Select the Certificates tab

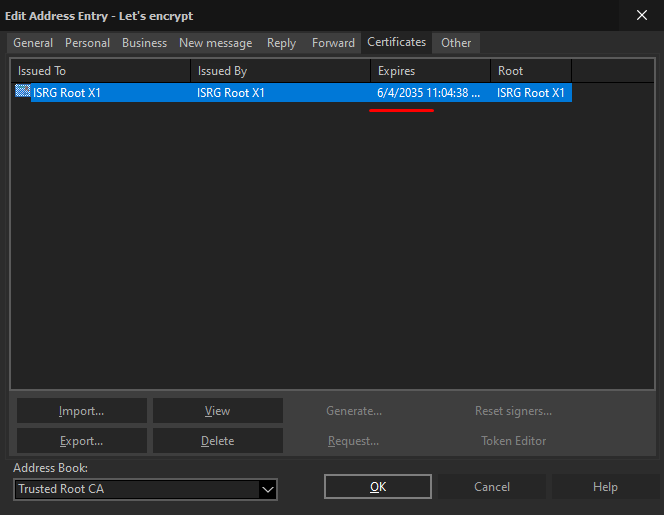click(396, 42)
